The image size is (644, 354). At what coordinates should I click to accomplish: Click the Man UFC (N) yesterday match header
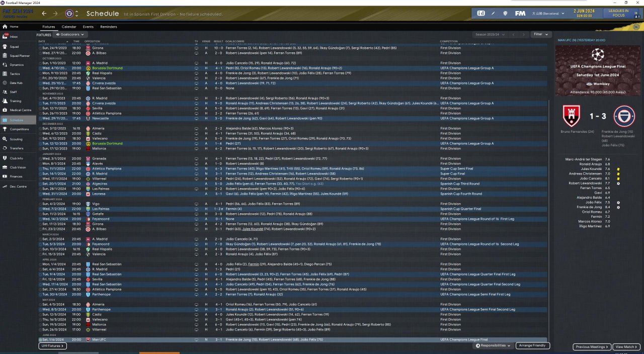point(582,40)
